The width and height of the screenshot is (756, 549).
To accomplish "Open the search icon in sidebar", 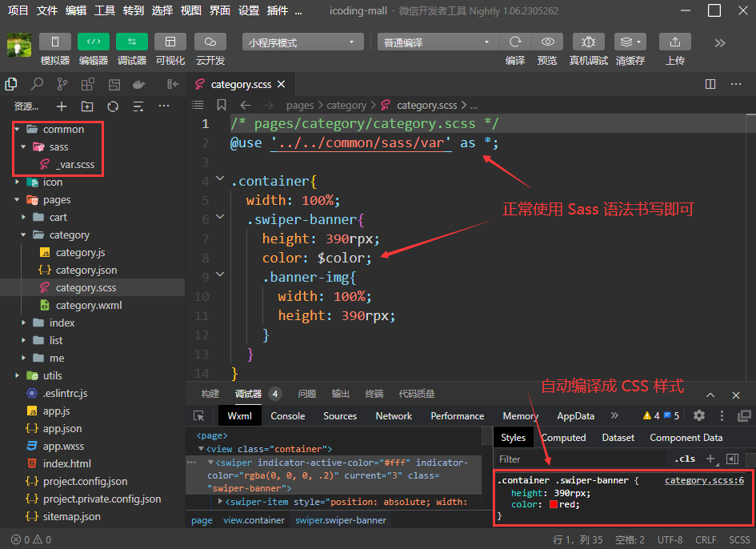I will [37, 84].
